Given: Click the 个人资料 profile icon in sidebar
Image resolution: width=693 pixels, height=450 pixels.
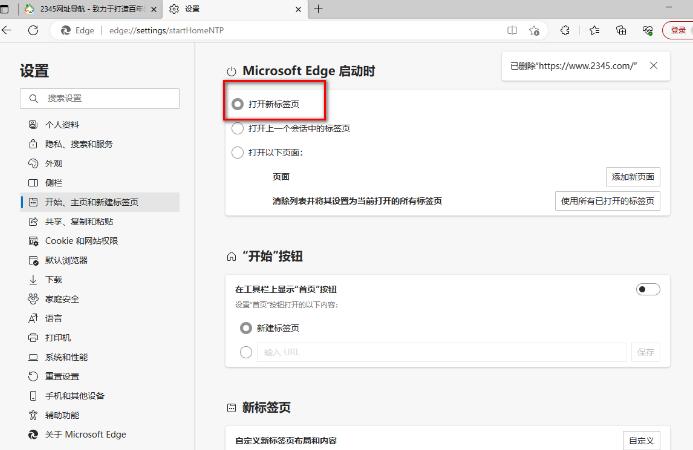Looking at the screenshot, I should tap(33, 125).
